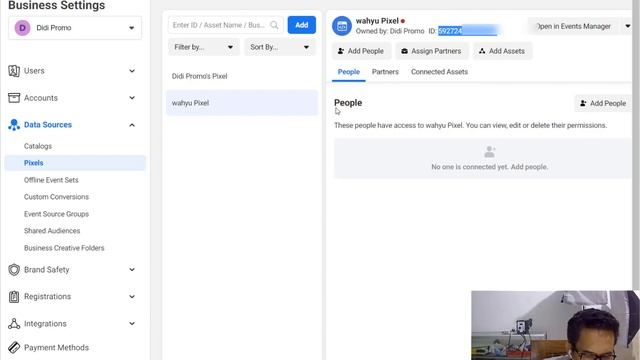The width and height of the screenshot is (640, 360).
Task: Switch to the Connected Assets tab
Action: 439,72
